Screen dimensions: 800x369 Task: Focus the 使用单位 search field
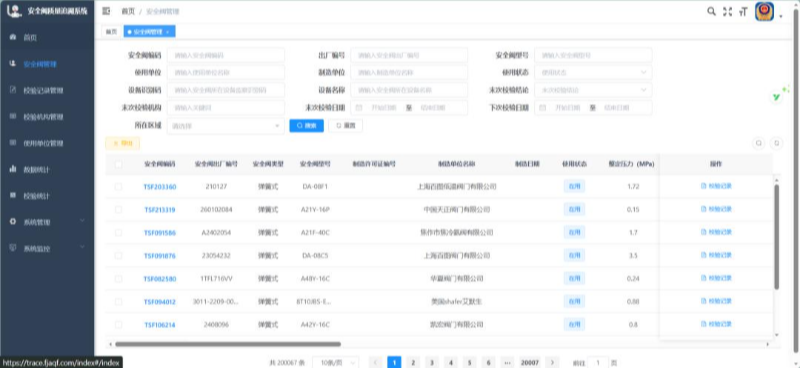tap(226, 72)
